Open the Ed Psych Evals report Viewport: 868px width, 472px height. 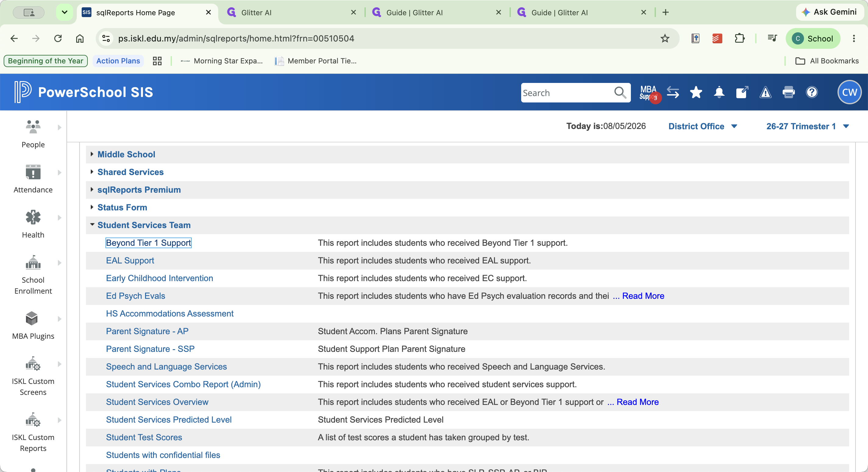pos(135,296)
